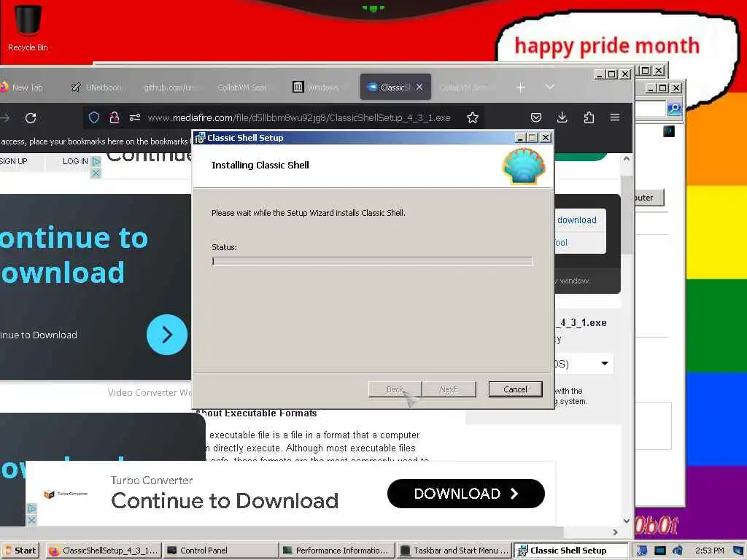Switch to the UNetbootin tab

[x=97, y=87]
